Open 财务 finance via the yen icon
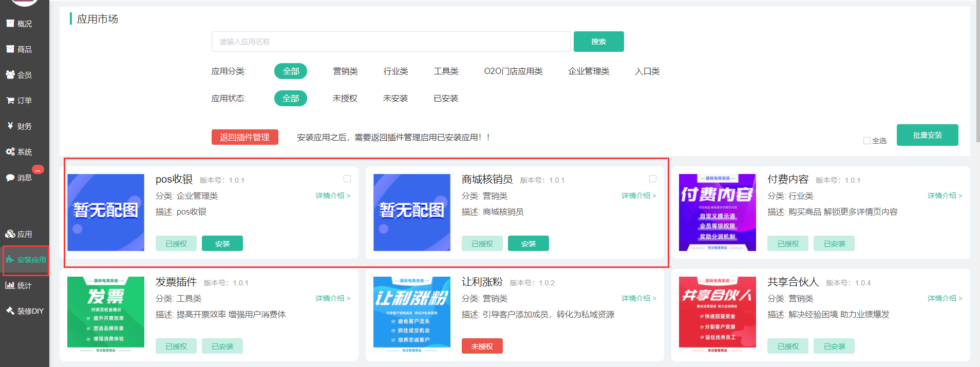The image size is (980, 367). pos(10,126)
